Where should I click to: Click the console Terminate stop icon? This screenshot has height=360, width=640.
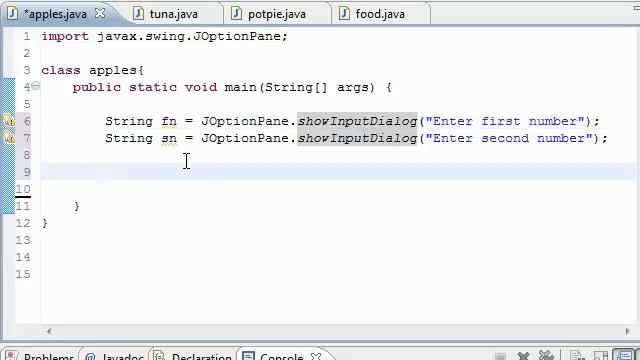[500, 356]
